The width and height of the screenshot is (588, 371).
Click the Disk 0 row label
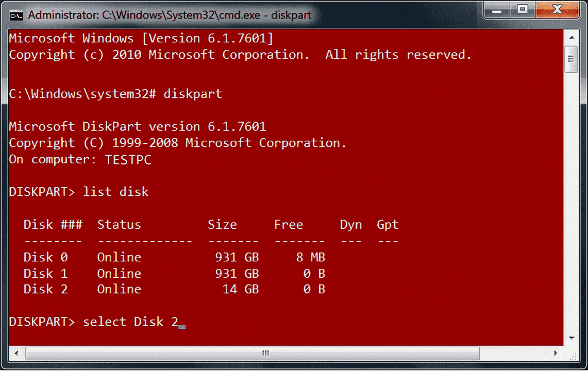click(45, 257)
